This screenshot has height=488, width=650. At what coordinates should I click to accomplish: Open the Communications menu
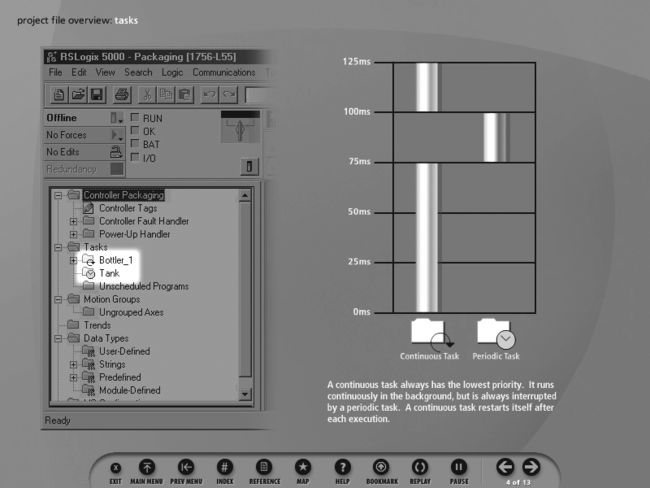pos(223,72)
